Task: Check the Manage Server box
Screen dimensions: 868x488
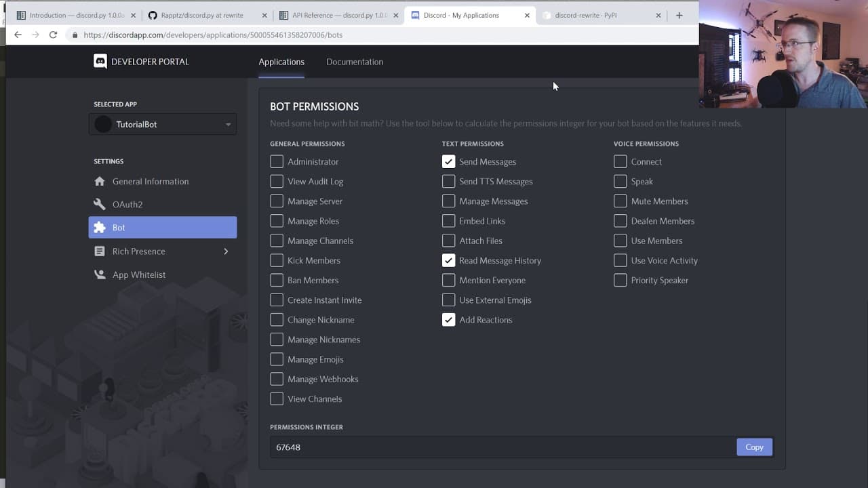Action: [277, 201]
